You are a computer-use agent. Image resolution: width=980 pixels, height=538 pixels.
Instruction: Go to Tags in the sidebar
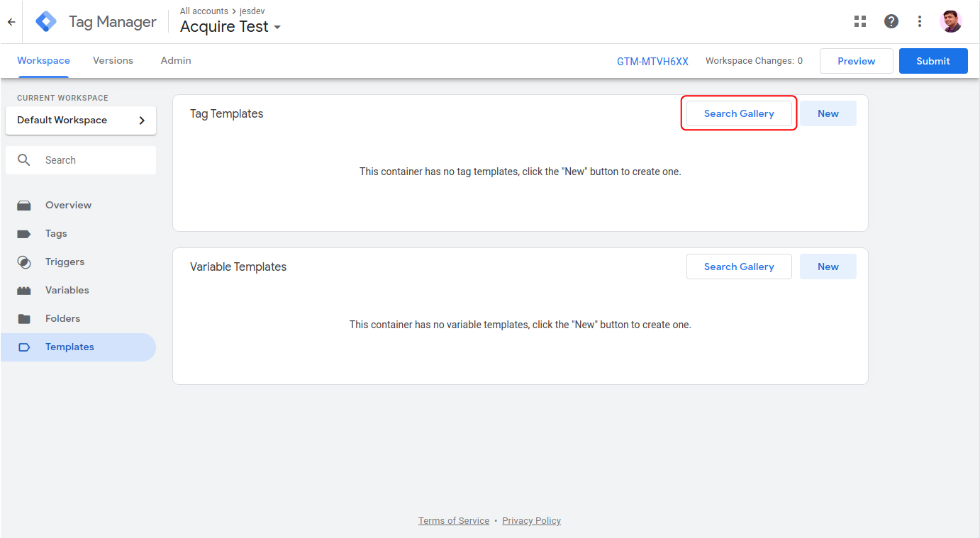[56, 233]
